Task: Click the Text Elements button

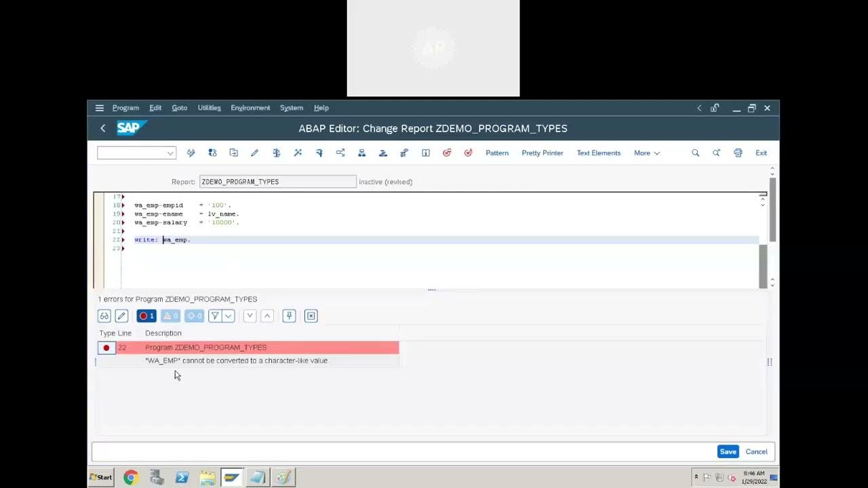Action: point(599,153)
